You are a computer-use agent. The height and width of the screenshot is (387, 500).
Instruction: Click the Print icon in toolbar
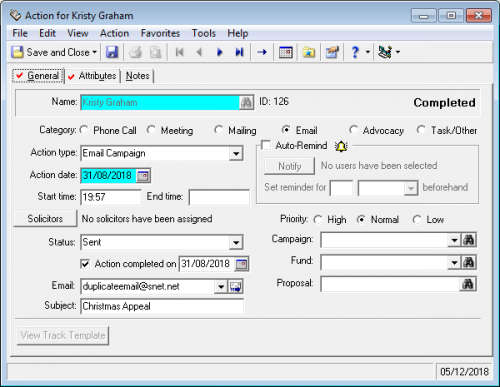click(136, 52)
